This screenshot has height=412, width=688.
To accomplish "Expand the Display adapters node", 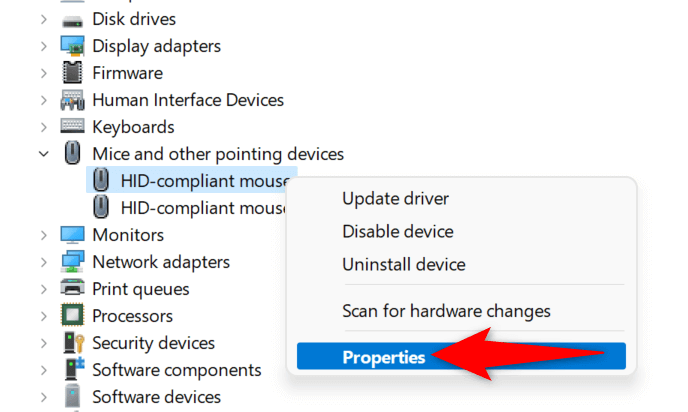I will 43,46.
